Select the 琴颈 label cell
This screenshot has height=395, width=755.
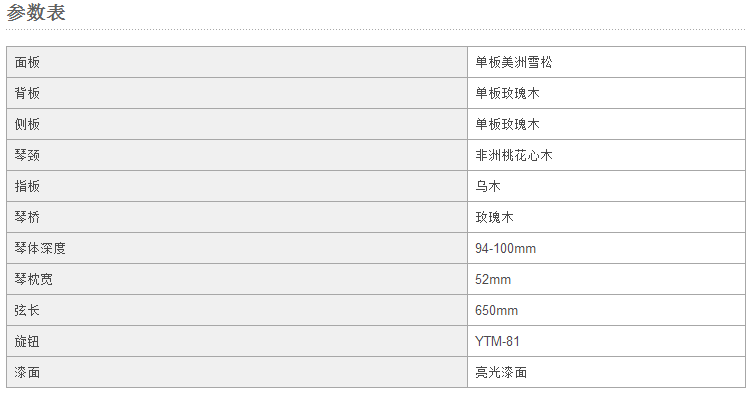(237, 155)
